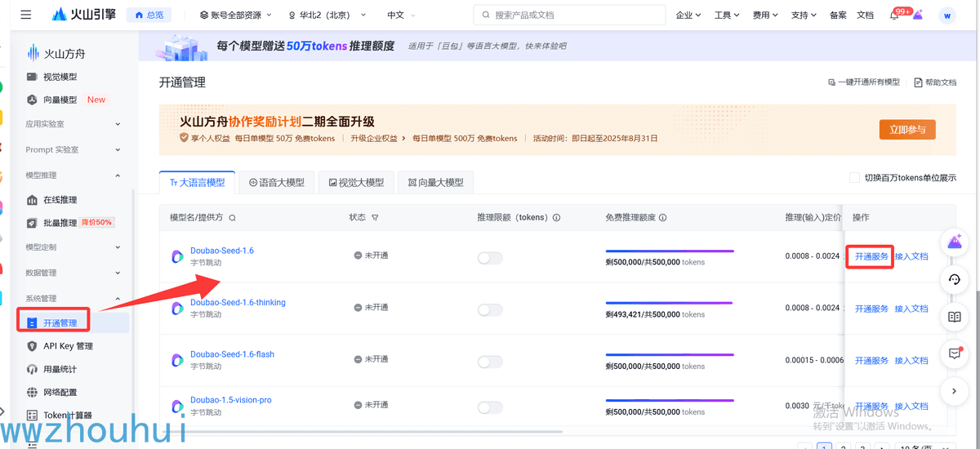Open the purple AI assistant icon in header
Viewport: 980px width, 449px height.
click(x=918, y=15)
